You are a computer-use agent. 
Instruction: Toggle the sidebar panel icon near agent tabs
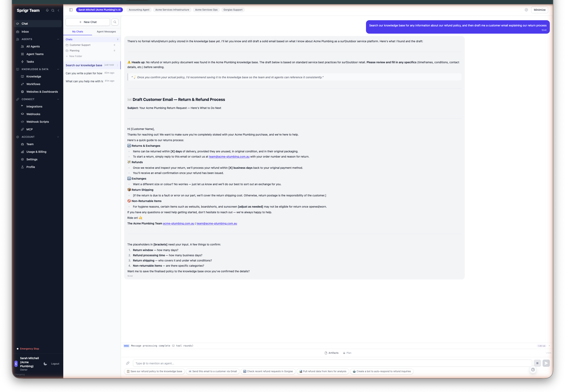[71, 10]
